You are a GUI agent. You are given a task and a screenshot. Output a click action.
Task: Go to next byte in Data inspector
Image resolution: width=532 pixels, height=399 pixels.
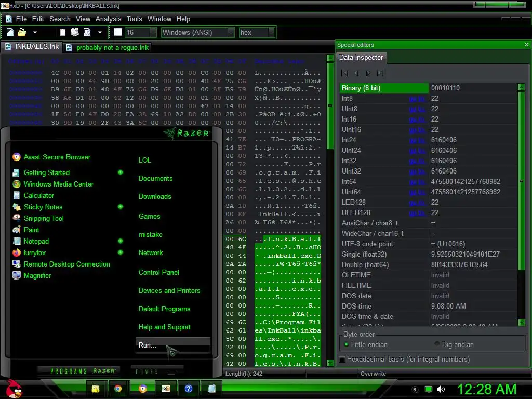(368, 73)
